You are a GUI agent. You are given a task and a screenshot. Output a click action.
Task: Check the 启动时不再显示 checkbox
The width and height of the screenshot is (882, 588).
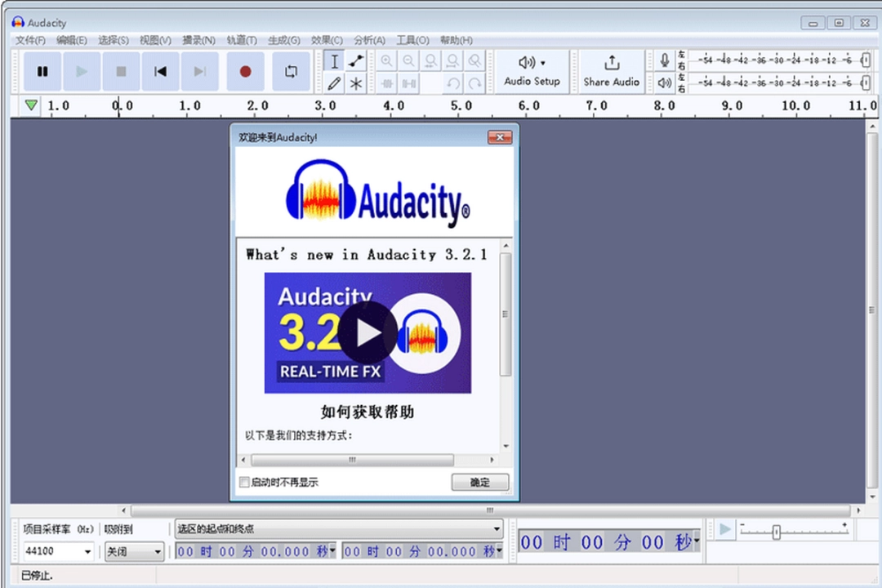tap(244, 483)
